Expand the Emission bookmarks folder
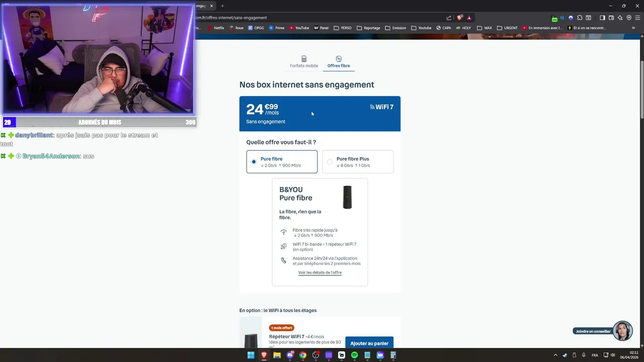 (395, 28)
